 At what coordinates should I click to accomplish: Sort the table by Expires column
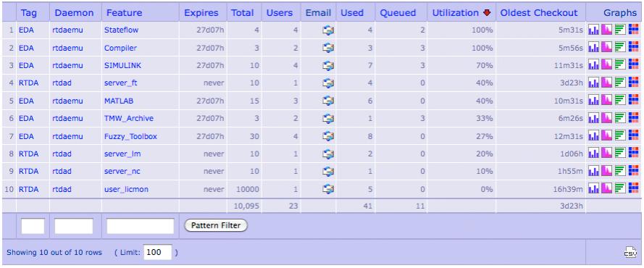point(201,13)
